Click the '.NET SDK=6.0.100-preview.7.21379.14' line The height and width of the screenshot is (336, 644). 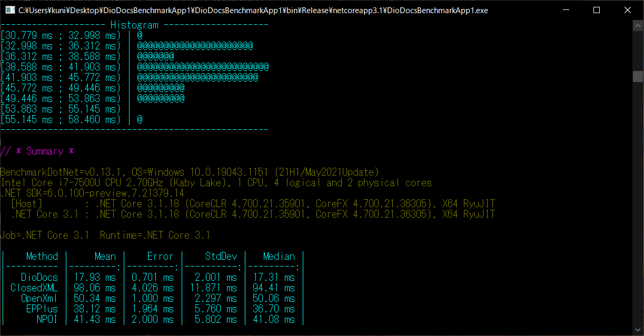(x=92, y=193)
